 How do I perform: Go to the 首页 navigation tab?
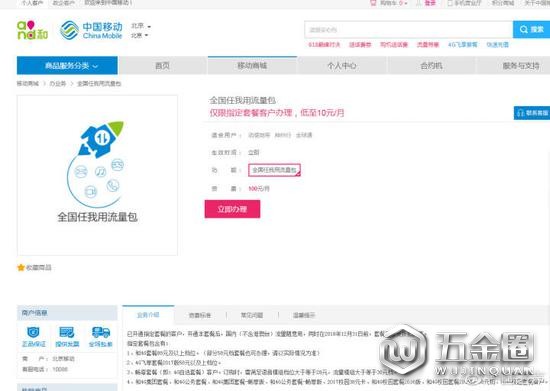point(162,66)
